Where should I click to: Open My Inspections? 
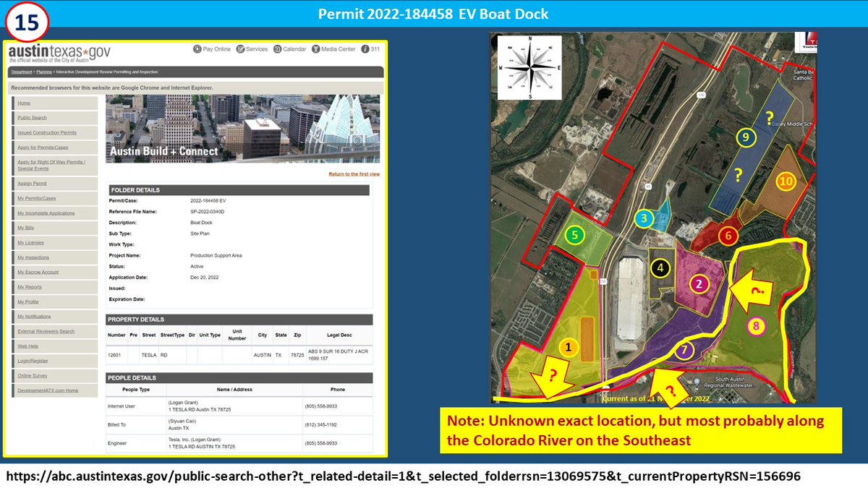33,257
